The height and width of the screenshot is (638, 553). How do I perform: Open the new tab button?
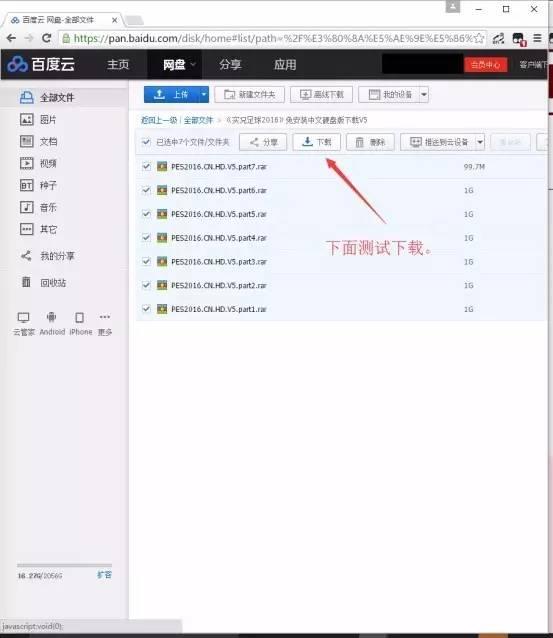tap(134, 20)
